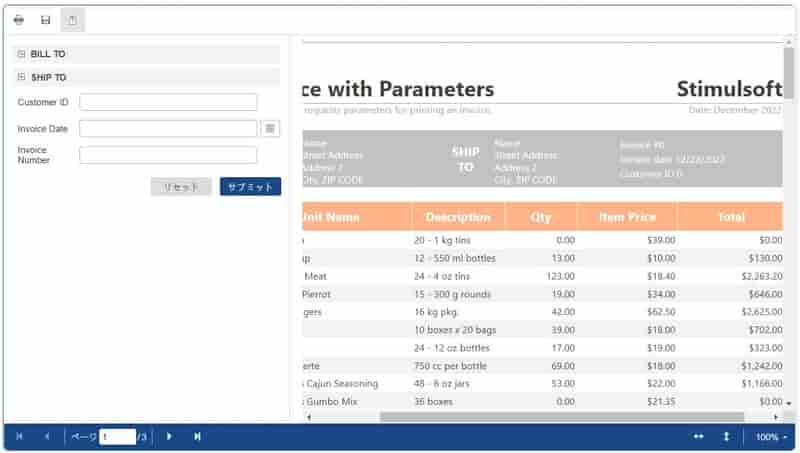The image size is (800, 453).
Task: Open the Invoice Date calendar picker
Action: point(270,129)
